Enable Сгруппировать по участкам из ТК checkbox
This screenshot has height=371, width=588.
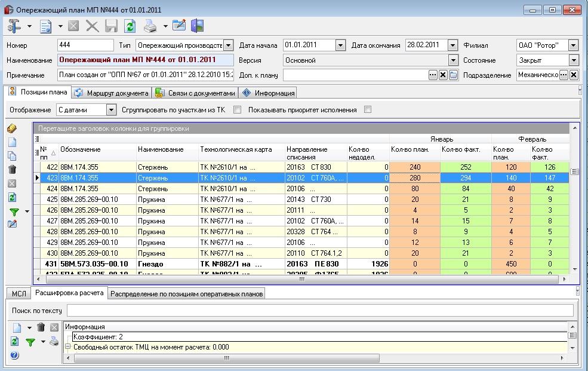tap(237, 109)
